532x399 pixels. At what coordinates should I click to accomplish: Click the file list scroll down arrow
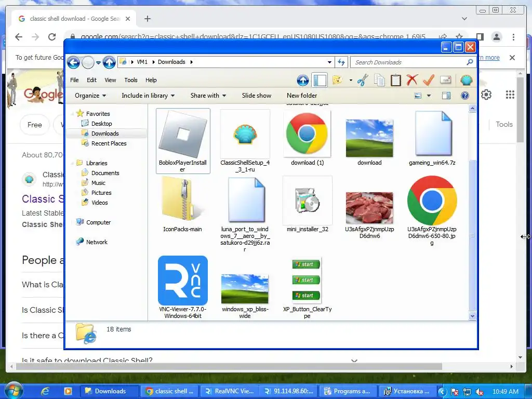point(472,316)
